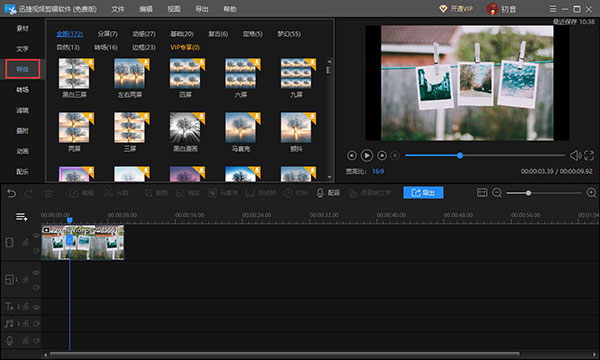Click the music track note icon
The height and width of the screenshot is (360, 600).
pos(9,324)
